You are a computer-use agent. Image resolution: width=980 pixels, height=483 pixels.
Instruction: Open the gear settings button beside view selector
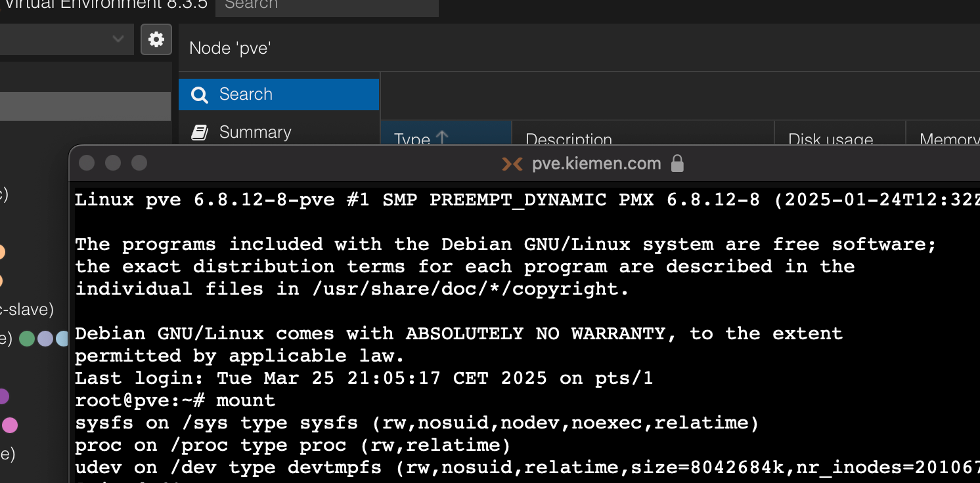(156, 39)
